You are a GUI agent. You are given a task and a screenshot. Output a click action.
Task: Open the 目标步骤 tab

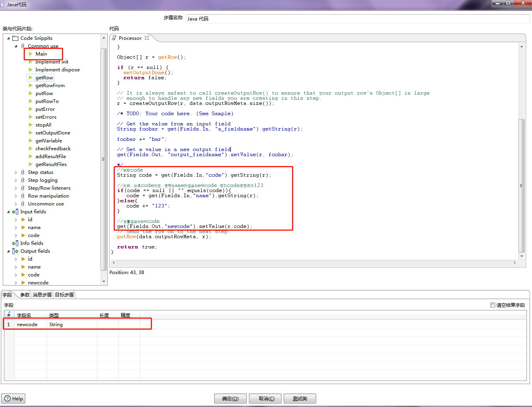coord(64,295)
